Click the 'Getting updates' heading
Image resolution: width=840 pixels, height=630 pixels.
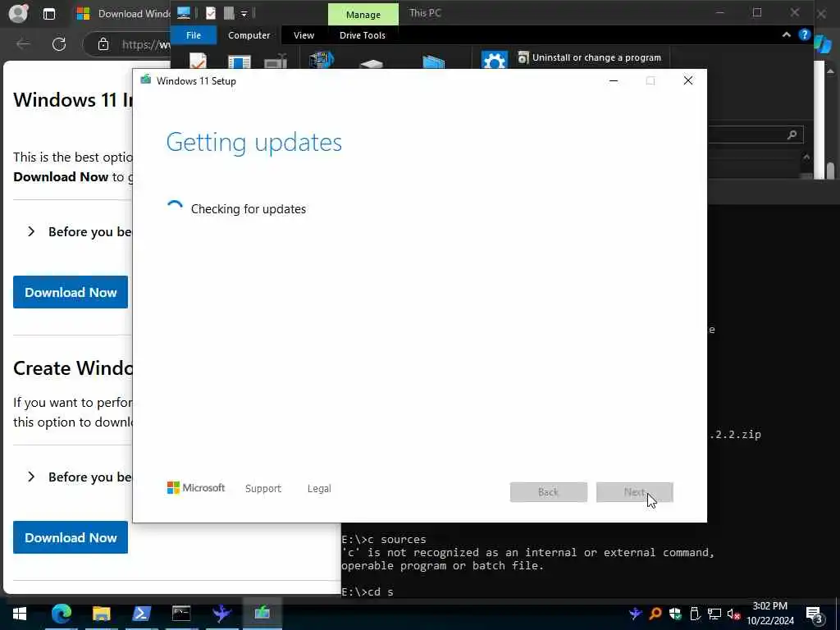[254, 143]
